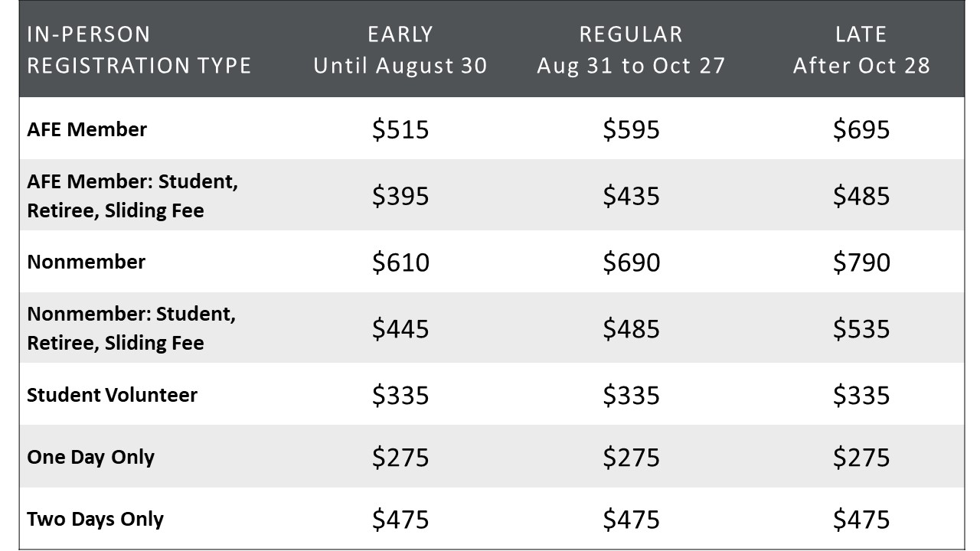This screenshot has width=980, height=551.
Task: Click the $535 late nonmember student price
Action: 861,328
